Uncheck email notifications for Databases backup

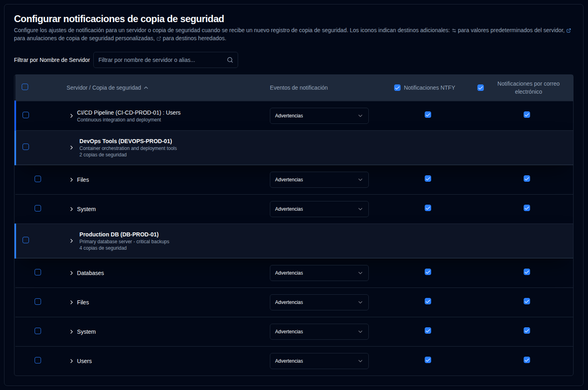pos(527,272)
